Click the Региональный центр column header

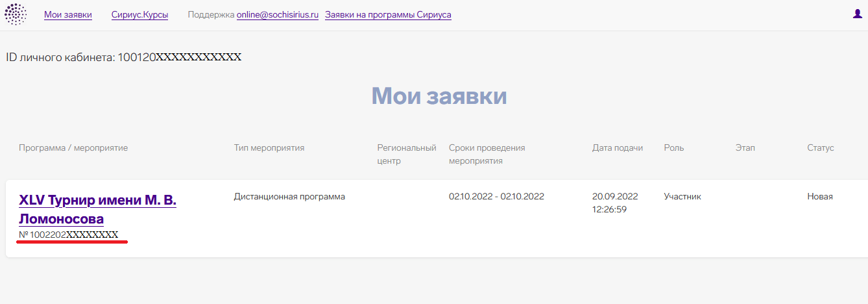click(407, 154)
